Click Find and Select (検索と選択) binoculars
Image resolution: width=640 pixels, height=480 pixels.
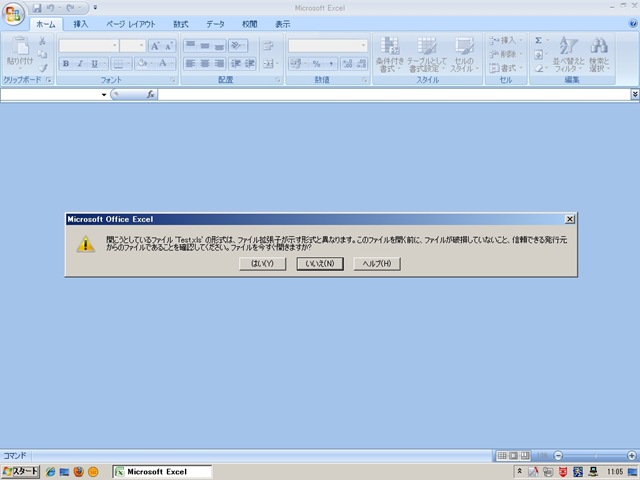599,55
